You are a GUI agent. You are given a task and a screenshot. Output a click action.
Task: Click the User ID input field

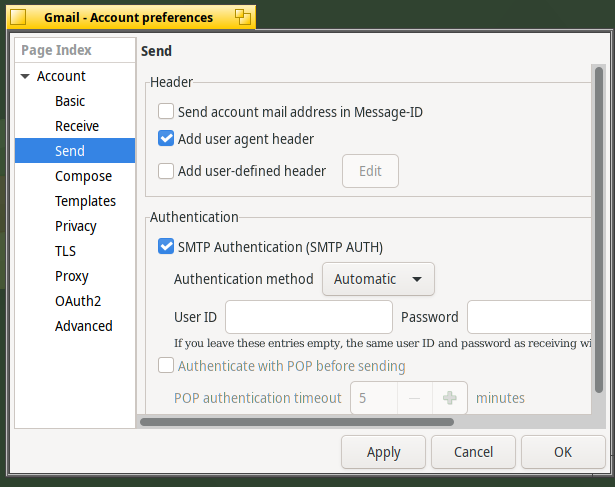click(309, 317)
